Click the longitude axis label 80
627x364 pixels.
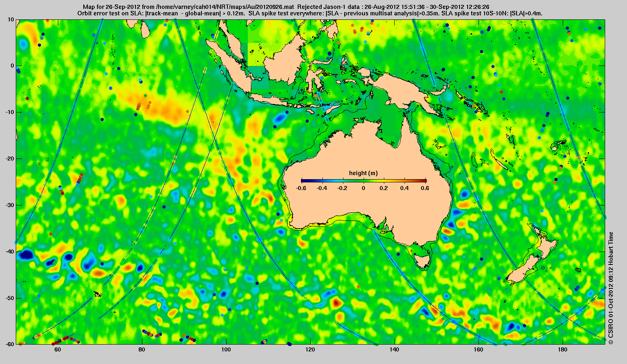pos(142,350)
